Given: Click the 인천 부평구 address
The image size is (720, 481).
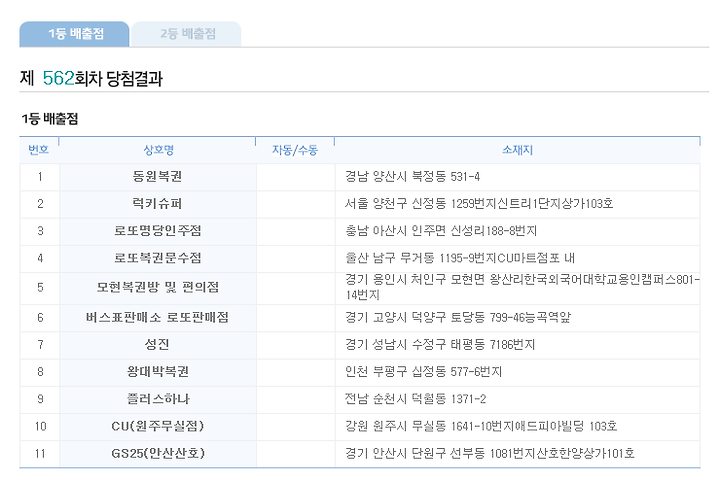Looking at the screenshot, I should click(423, 371).
